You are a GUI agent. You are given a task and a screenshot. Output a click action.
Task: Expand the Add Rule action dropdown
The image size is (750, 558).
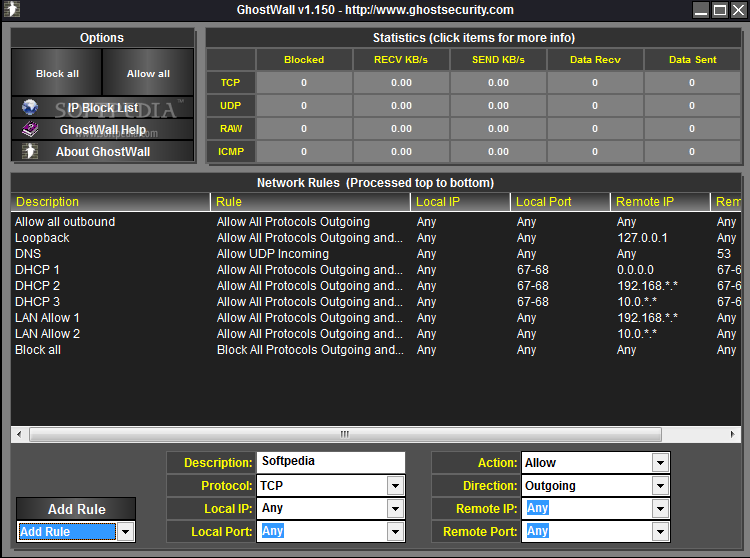click(125, 532)
